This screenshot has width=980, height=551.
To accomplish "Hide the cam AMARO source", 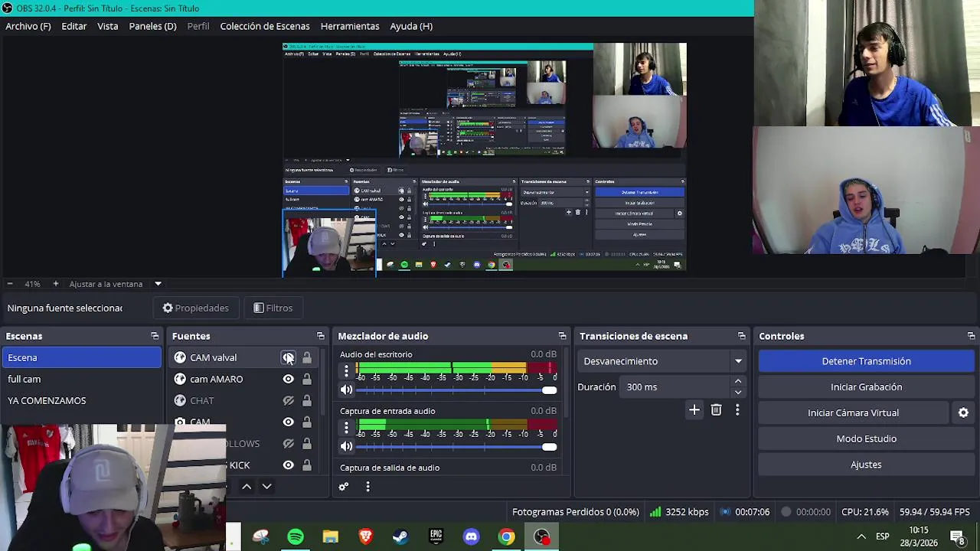I will 288,379.
